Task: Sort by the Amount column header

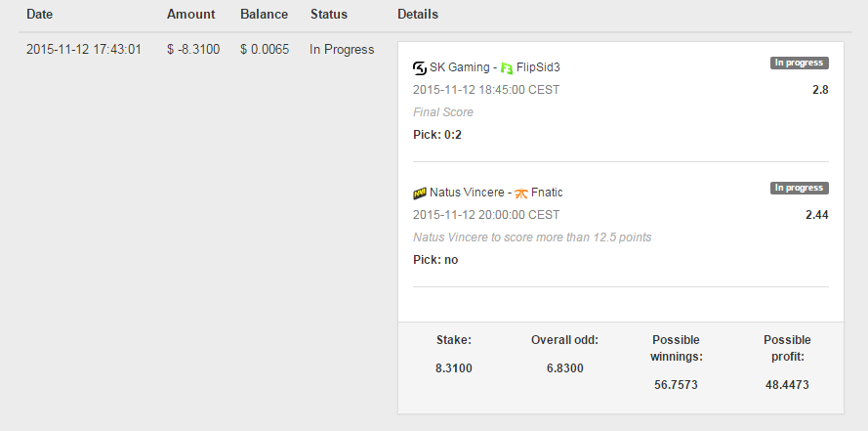Action: coord(191,15)
